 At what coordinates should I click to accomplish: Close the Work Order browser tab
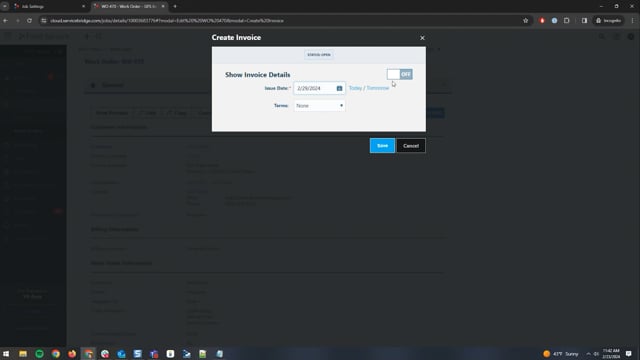point(163,7)
